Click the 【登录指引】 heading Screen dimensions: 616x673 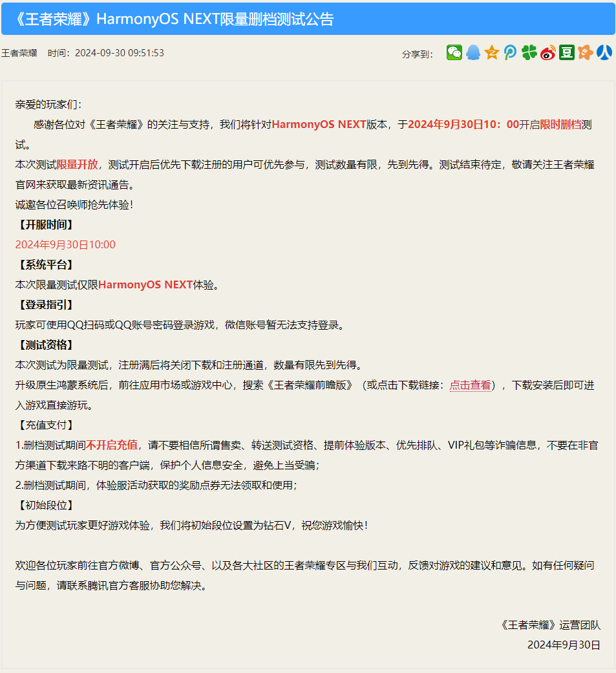click(x=47, y=304)
